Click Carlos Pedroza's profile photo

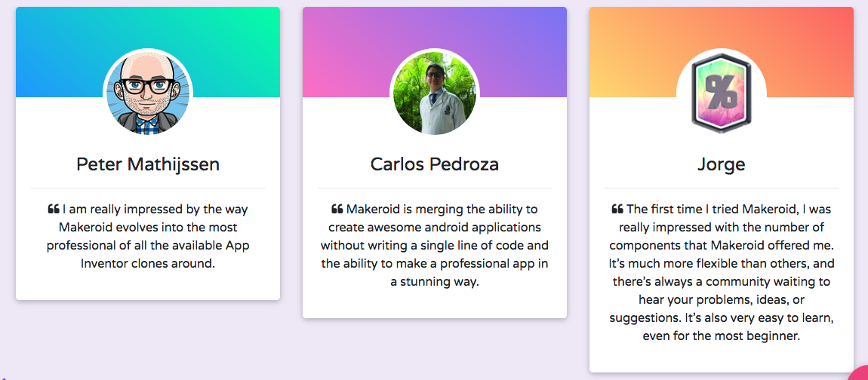click(x=435, y=94)
